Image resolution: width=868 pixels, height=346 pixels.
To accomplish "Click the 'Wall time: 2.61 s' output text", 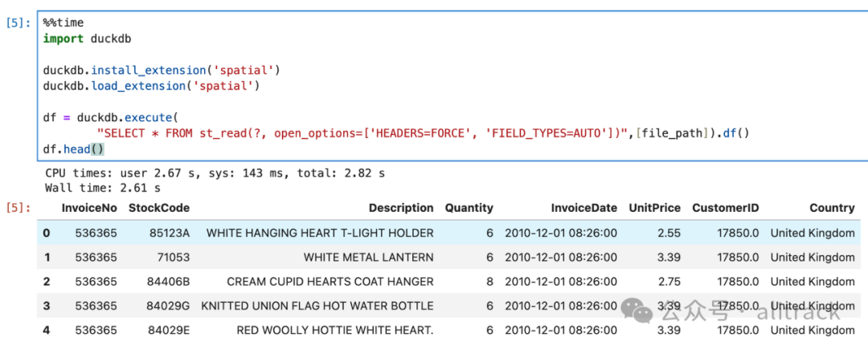I will [103, 188].
